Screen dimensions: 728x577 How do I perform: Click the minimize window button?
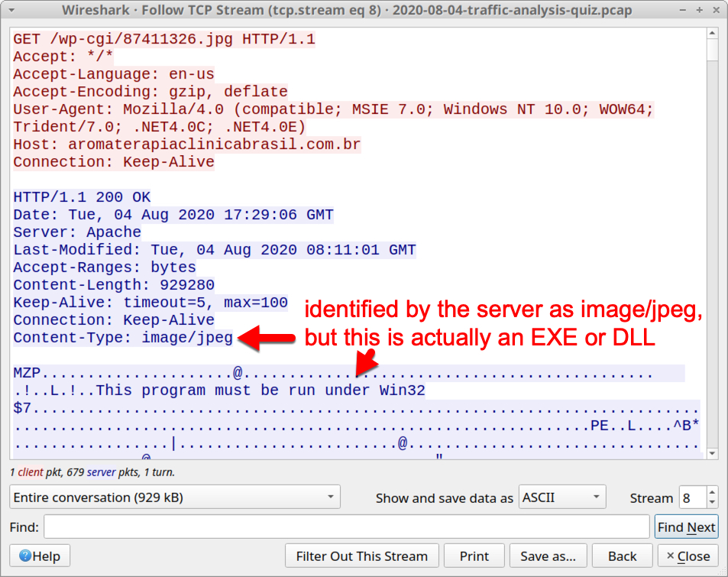(682, 10)
